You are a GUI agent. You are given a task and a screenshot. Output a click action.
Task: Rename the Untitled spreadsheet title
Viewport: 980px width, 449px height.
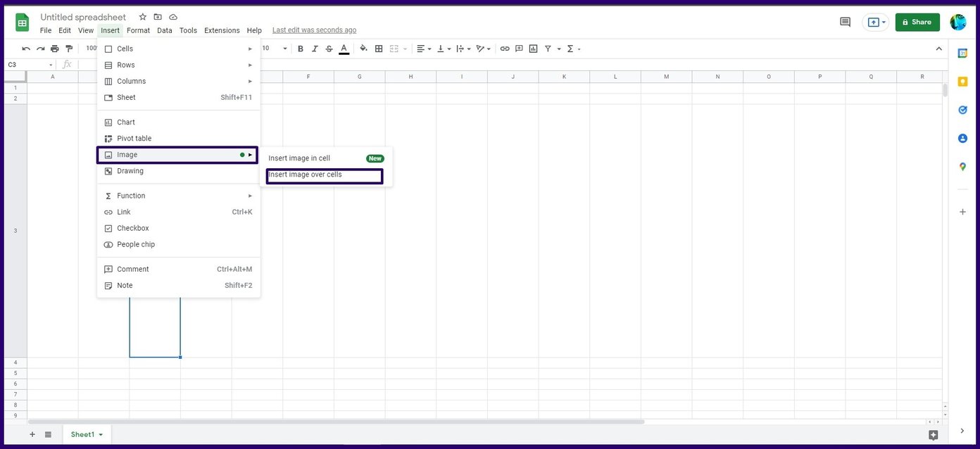(83, 17)
